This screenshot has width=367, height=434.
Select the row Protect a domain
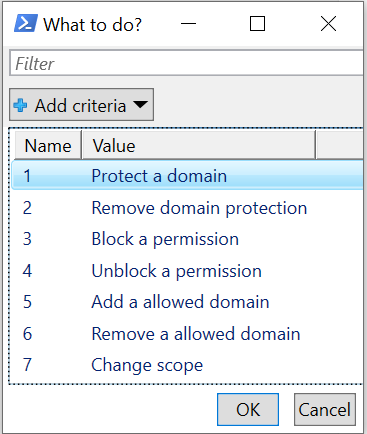click(x=188, y=176)
